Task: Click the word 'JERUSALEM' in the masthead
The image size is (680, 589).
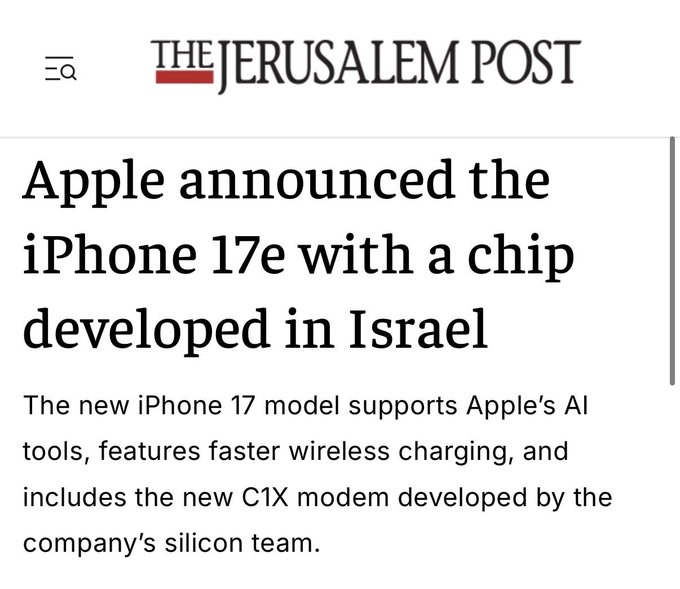Action: pos(339,65)
